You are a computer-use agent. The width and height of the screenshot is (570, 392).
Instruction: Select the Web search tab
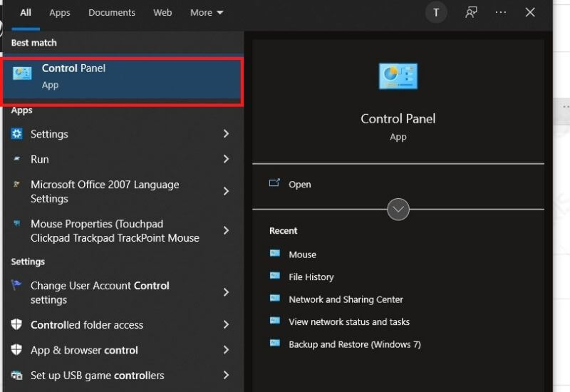click(x=162, y=13)
